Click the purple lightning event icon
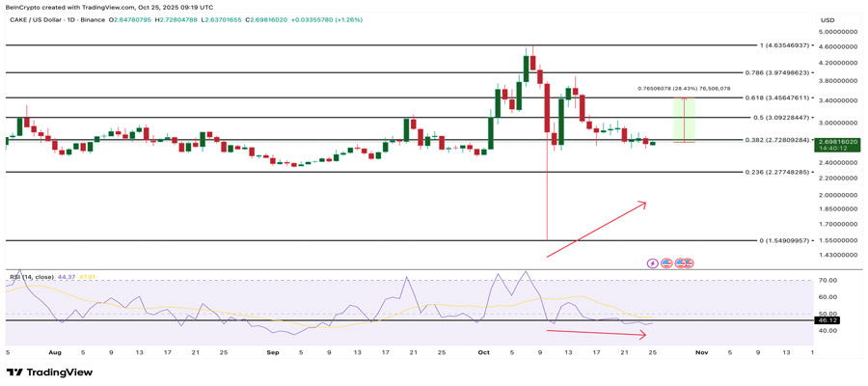This screenshot has width=868, height=386. (x=653, y=262)
